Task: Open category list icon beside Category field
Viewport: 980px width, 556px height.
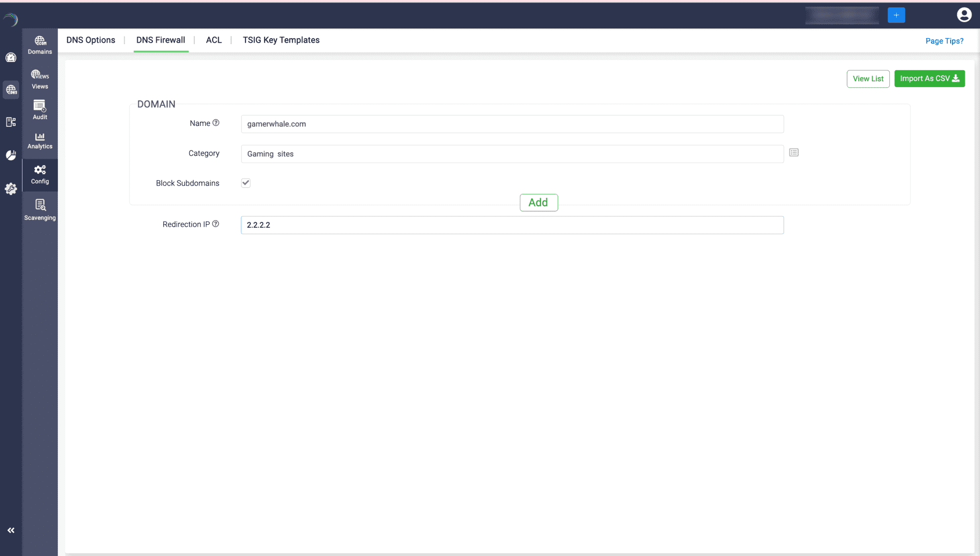Action: pyautogui.click(x=794, y=153)
